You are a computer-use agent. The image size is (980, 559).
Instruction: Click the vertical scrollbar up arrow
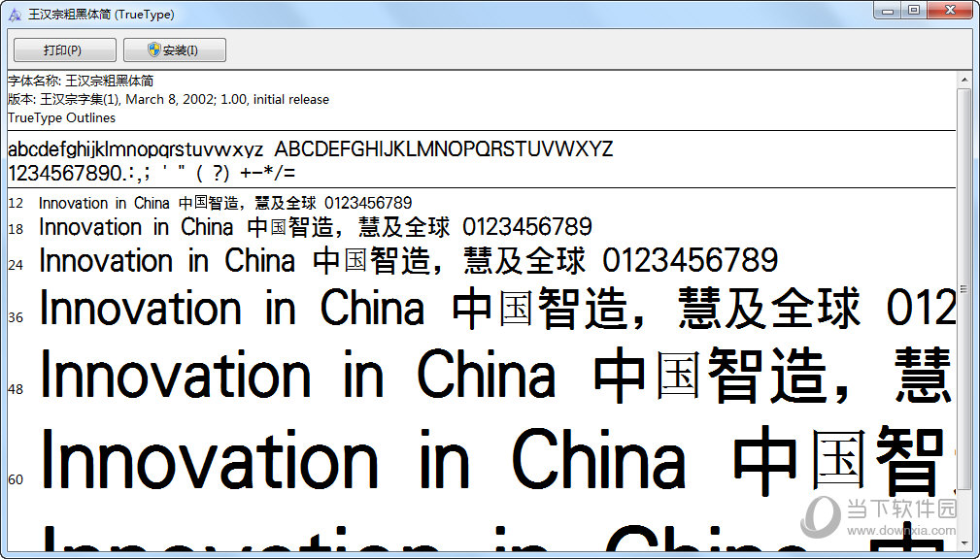pos(963,78)
